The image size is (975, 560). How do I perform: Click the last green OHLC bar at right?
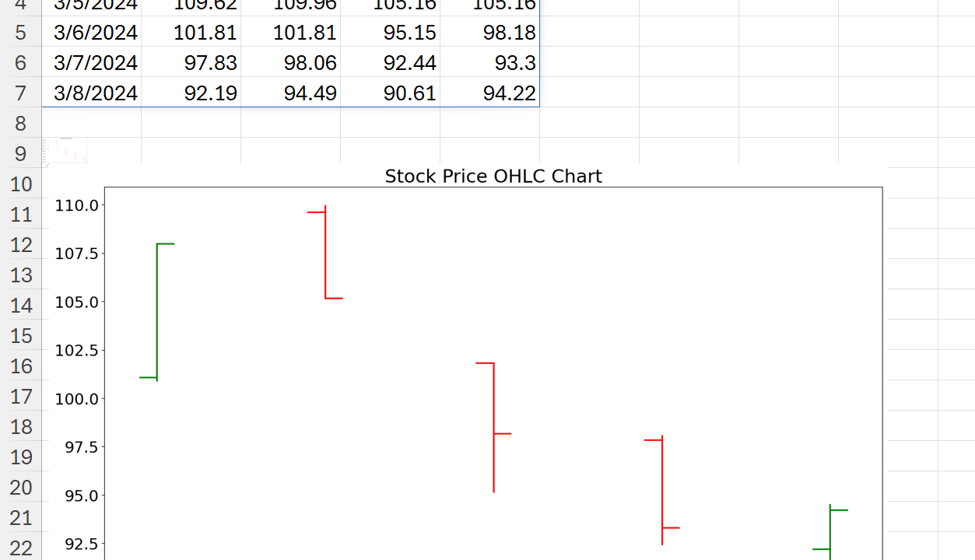pos(830,530)
